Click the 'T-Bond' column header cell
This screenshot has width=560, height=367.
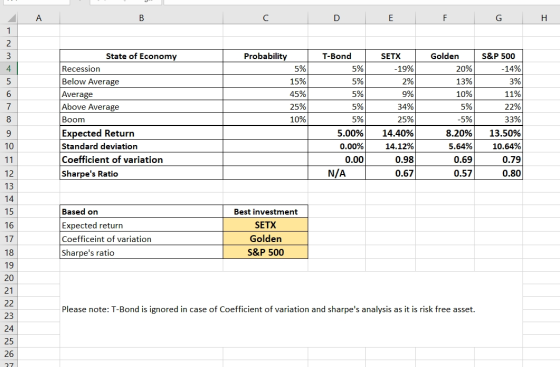pos(336,56)
